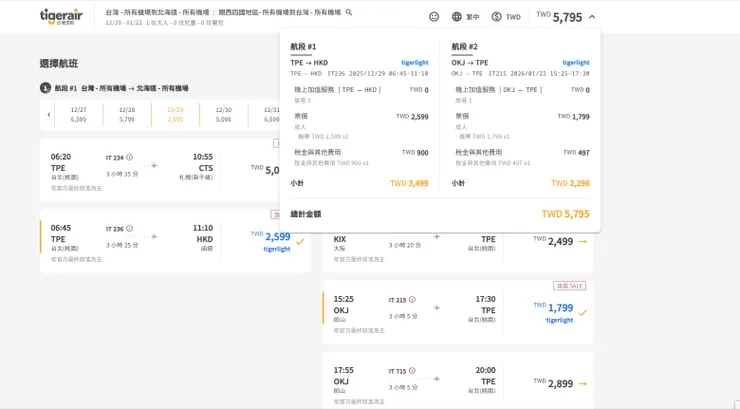Open the tigerair home logo
740x409 pixels.
61,17
